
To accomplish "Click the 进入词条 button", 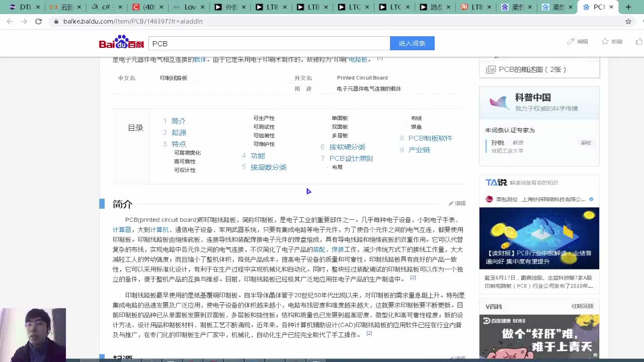I will 412,43.
